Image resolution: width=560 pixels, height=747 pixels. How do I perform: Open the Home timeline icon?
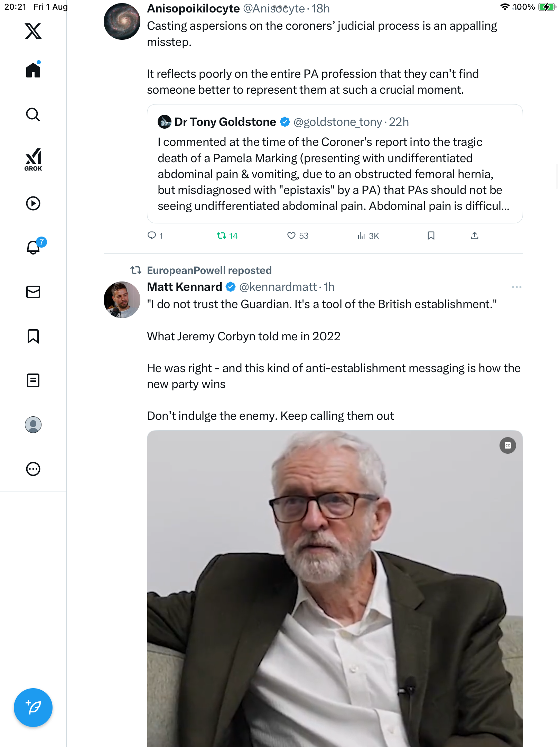33,70
